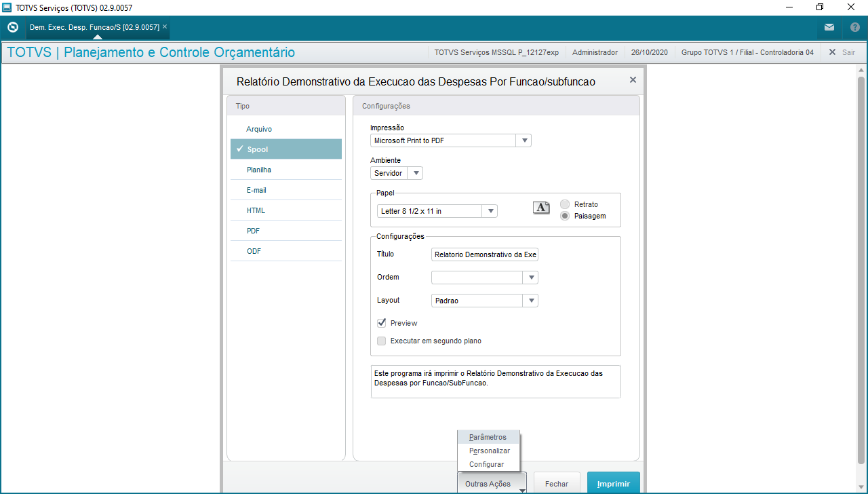Open the help question mark icon

pos(855,28)
